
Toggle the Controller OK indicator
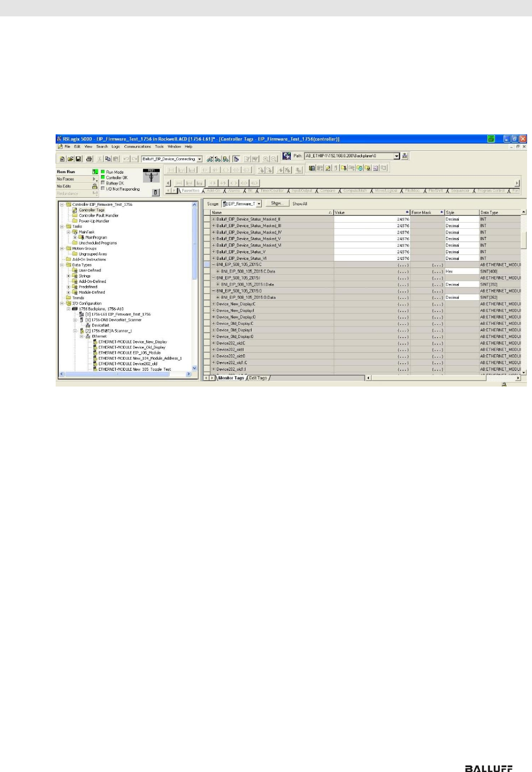pyautogui.click(x=103, y=177)
